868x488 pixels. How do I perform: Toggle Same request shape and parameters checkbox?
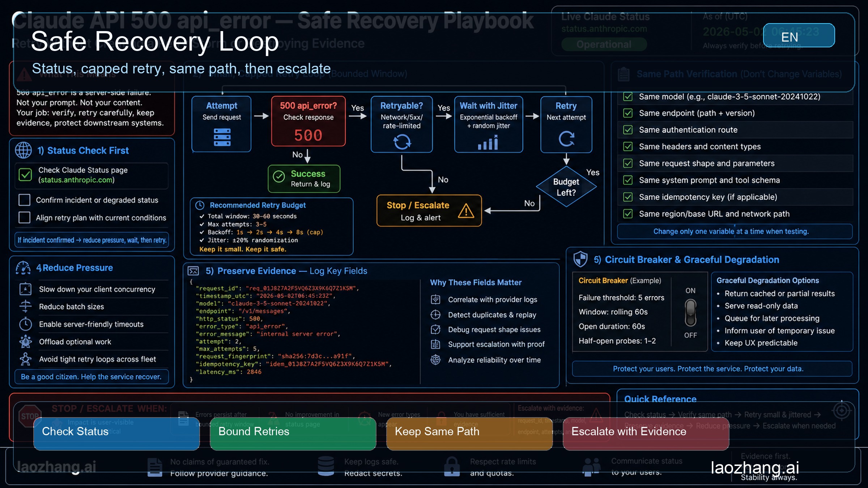coord(628,163)
